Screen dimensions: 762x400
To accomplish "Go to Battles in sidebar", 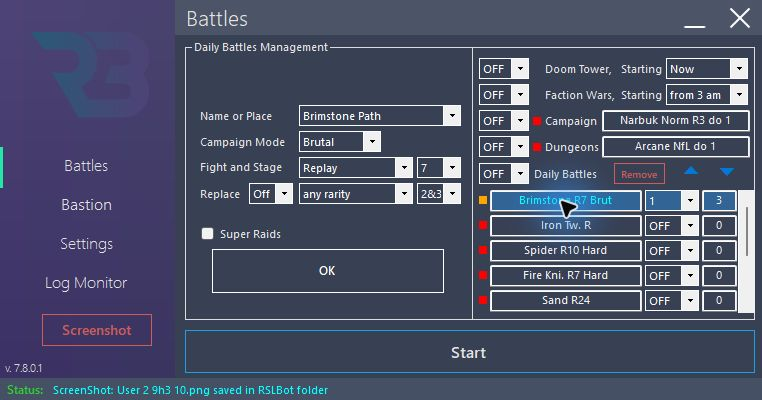I will [x=86, y=166].
